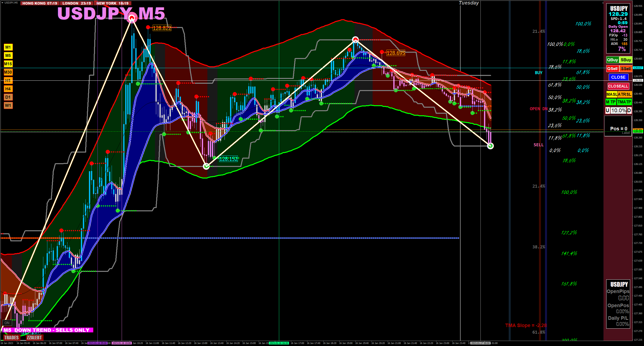The width and height of the screenshot is (644, 346).
Task: Switch to the W1 timeframe
Action: tap(8, 105)
